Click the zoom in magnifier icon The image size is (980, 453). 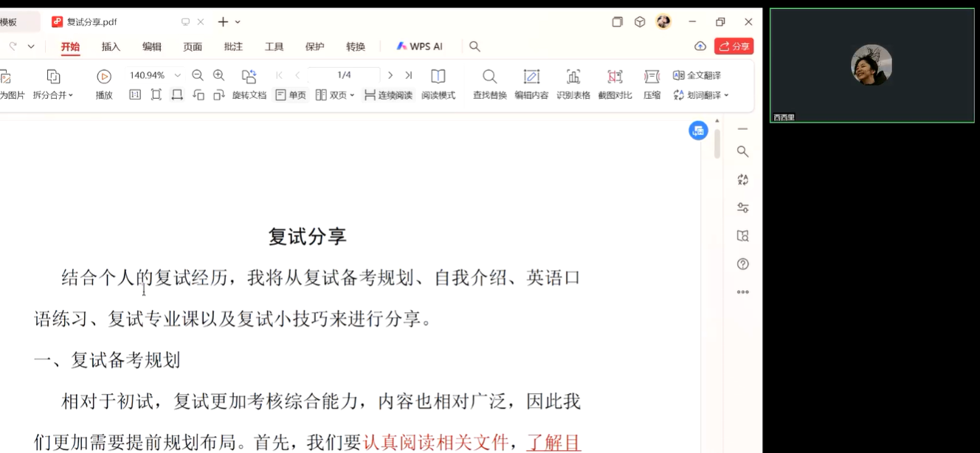click(x=218, y=75)
